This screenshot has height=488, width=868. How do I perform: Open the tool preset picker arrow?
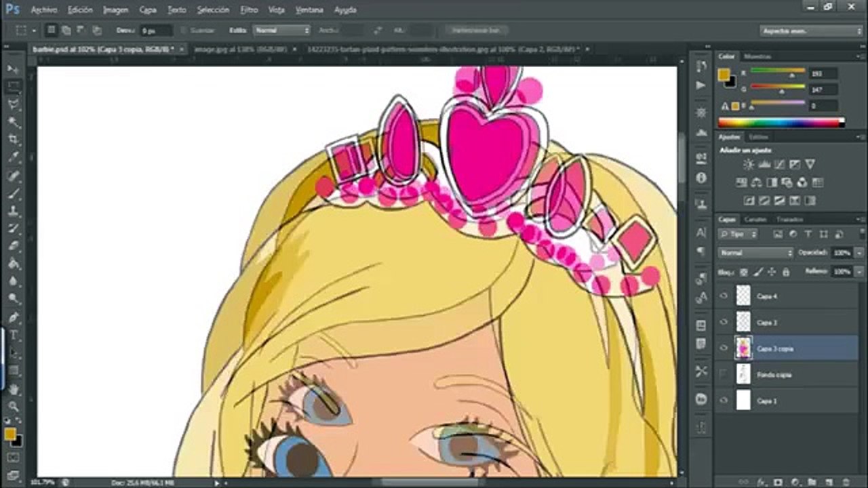pos(33,30)
